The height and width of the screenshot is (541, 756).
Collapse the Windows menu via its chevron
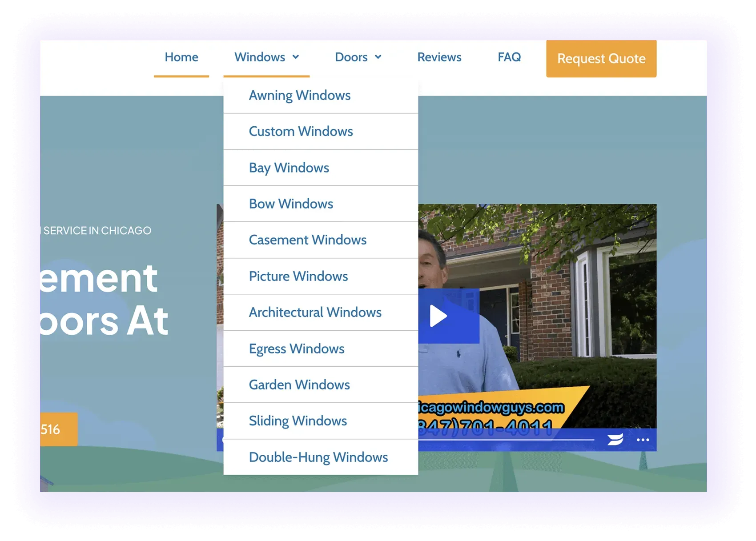pyautogui.click(x=296, y=57)
